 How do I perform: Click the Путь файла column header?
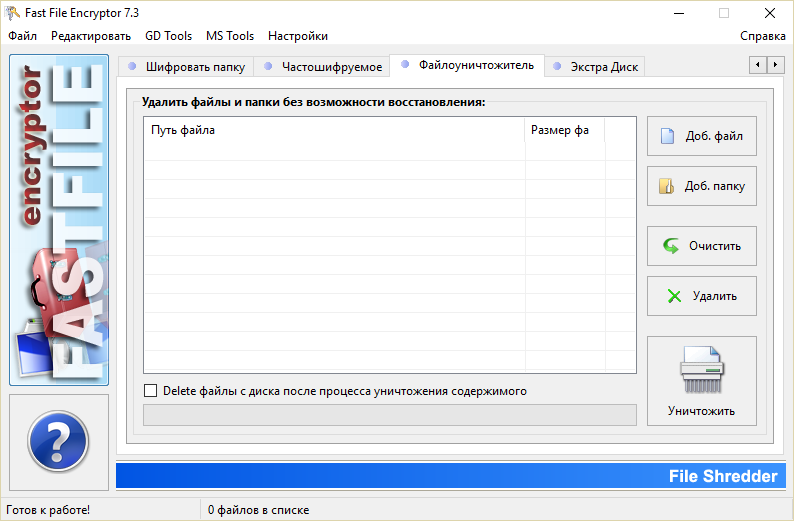coord(334,130)
